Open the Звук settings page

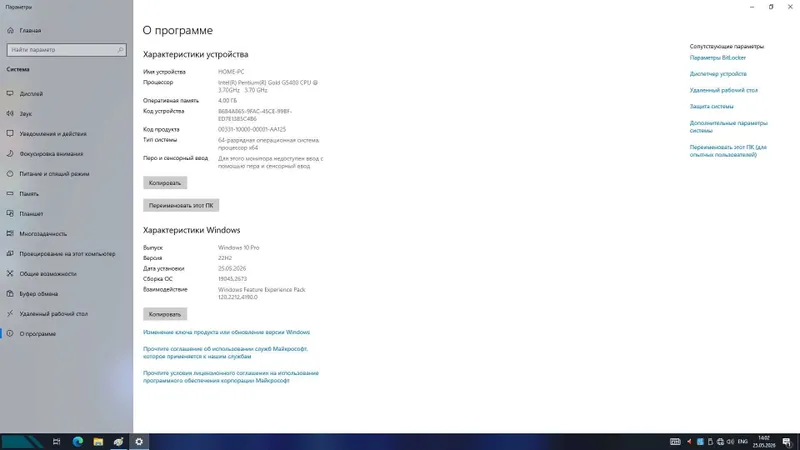coord(26,114)
